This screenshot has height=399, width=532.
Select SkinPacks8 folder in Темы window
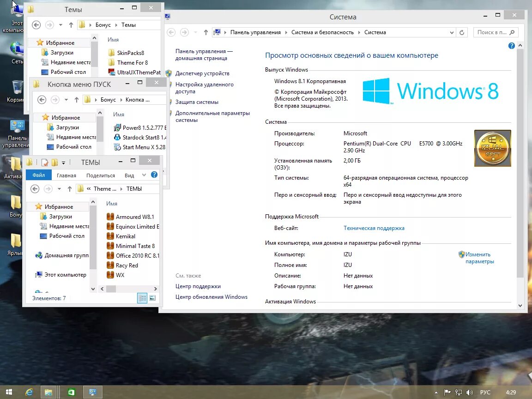coord(126,53)
